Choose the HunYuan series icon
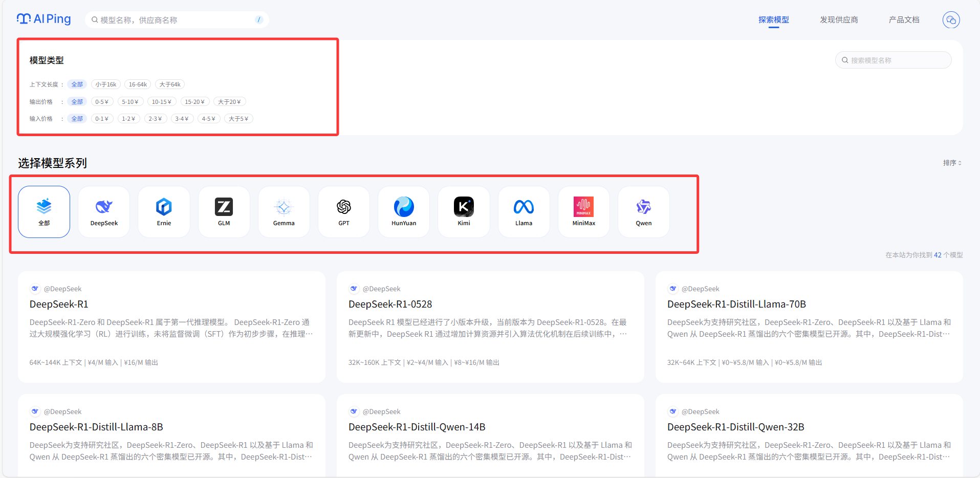The width and height of the screenshot is (980, 478). [404, 211]
